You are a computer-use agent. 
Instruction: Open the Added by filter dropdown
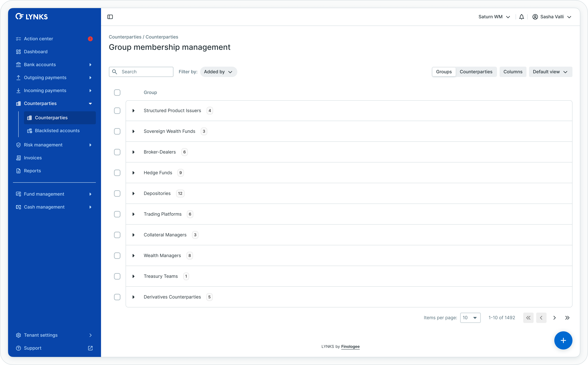[x=218, y=72]
